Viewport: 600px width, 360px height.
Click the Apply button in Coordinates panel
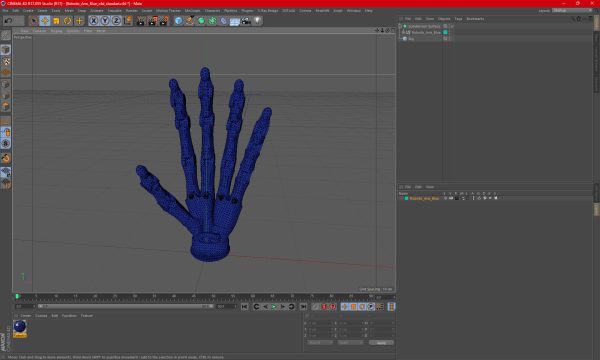tap(381, 343)
